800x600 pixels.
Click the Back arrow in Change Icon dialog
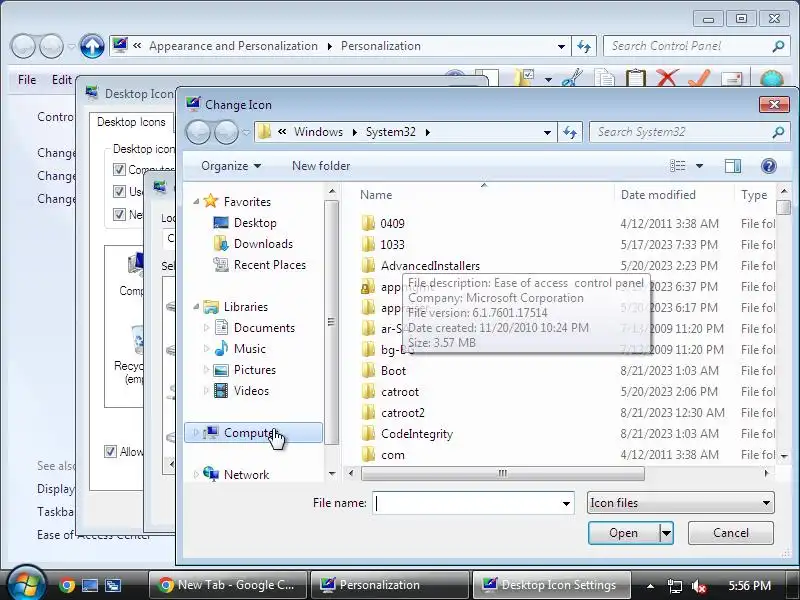(198, 133)
